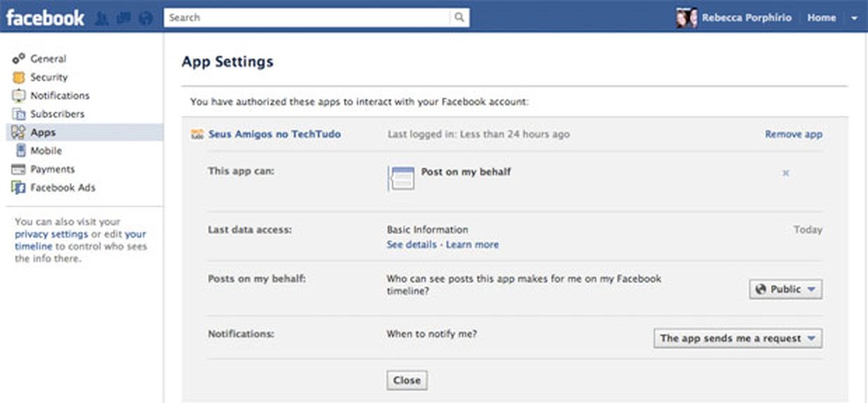Open the 'See details' link
Image resolution: width=868 pixels, height=403 pixels.
pos(413,244)
